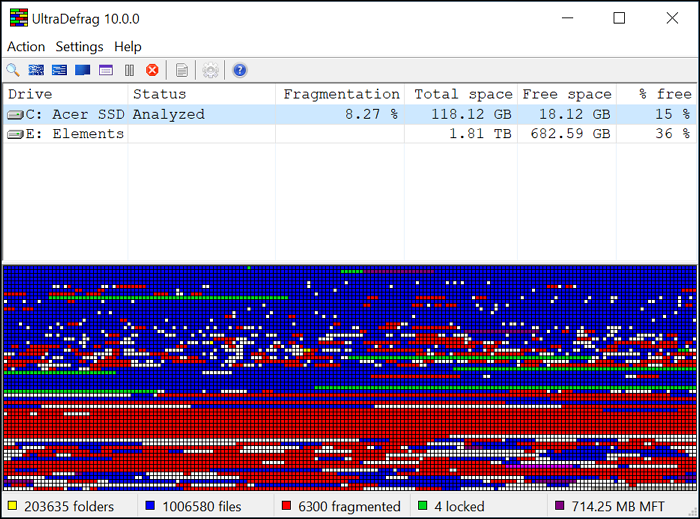Image resolution: width=700 pixels, height=519 pixels.
Task: Maximize the UltraDefrag window
Action: (x=619, y=18)
